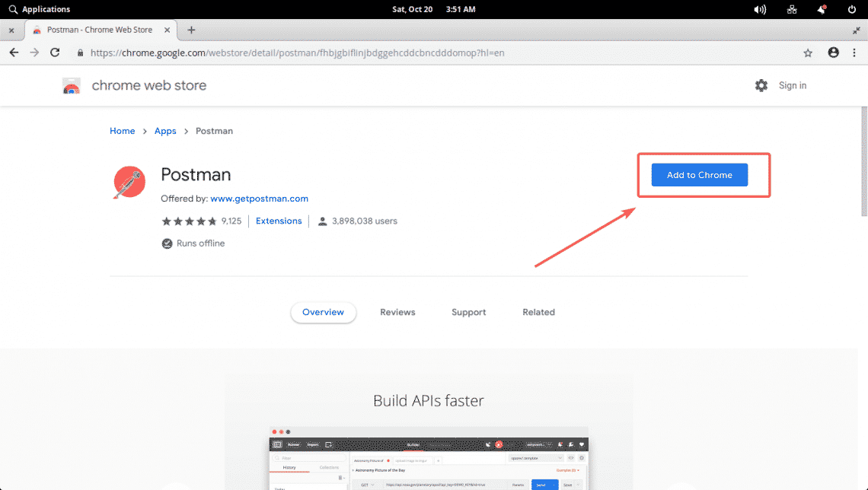Open a new browser tab
The height and width of the screenshot is (490, 868).
[x=191, y=30]
